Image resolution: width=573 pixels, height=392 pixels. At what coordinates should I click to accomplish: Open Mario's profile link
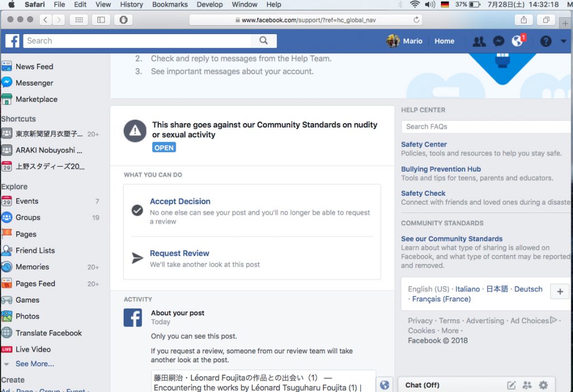[x=412, y=41]
